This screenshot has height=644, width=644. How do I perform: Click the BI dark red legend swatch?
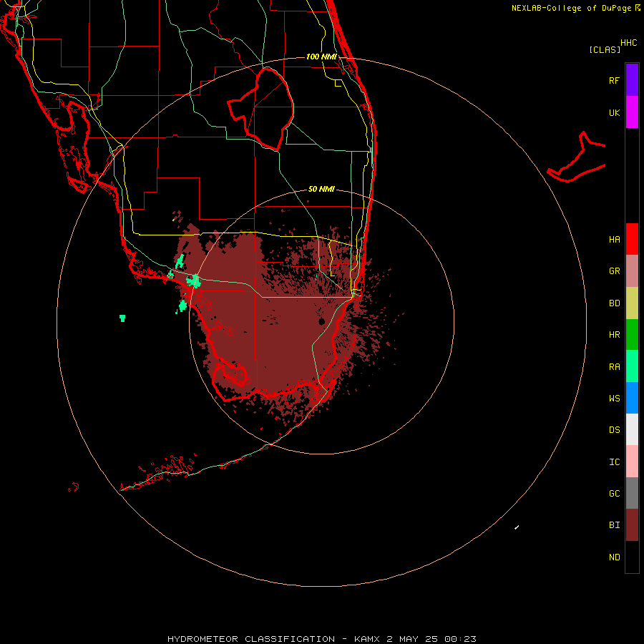(632, 525)
